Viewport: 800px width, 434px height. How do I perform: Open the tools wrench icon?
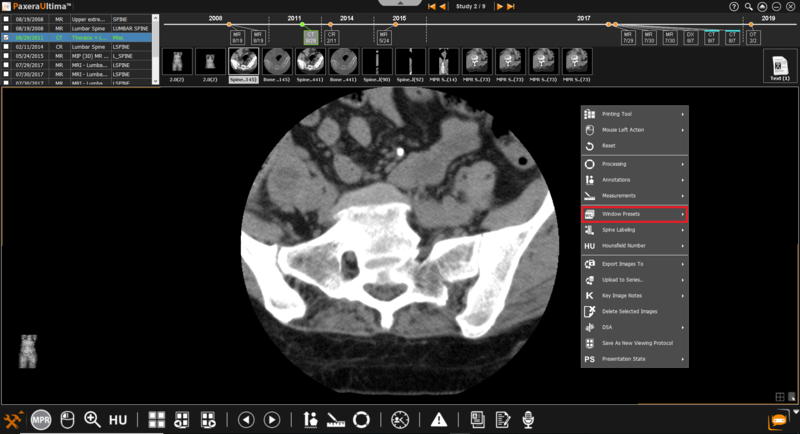coord(14,419)
